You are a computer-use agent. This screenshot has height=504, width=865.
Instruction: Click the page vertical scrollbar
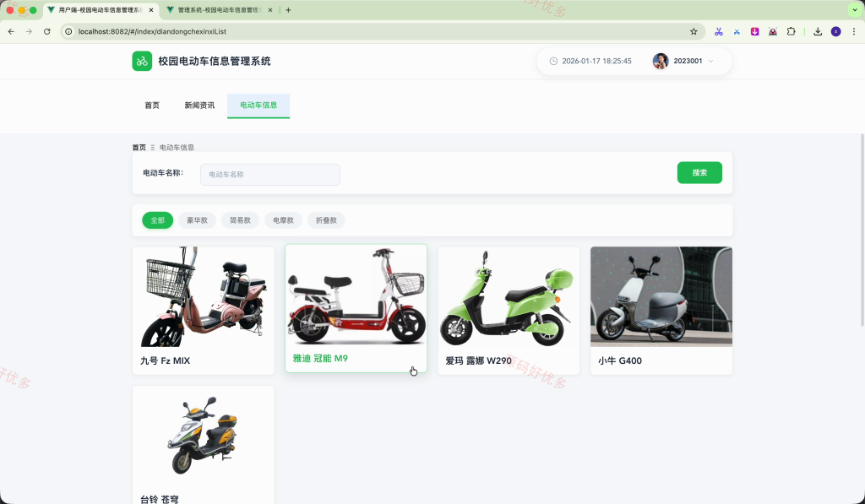862,230
